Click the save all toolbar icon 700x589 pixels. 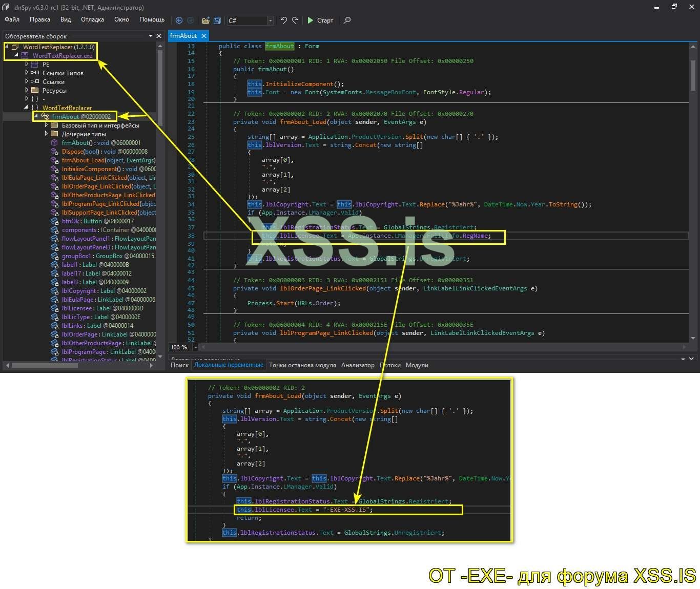[x=217, y=20]
